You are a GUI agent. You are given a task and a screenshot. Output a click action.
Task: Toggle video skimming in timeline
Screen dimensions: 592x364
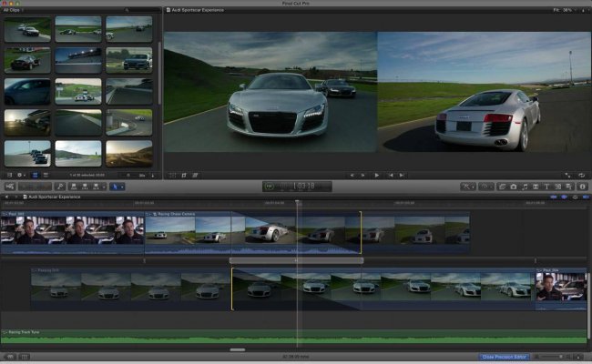coord(553,197)
